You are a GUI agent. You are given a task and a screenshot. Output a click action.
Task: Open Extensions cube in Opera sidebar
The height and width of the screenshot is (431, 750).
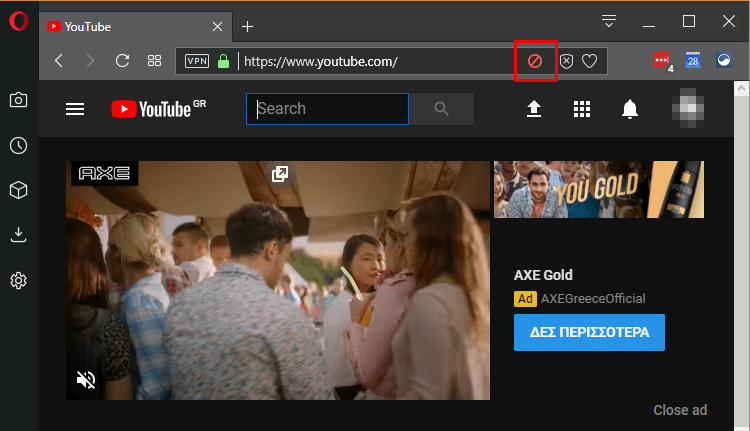click(19, 190)
